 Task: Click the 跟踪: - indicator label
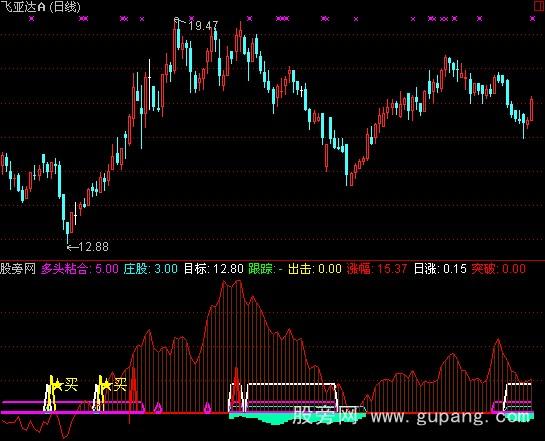click(x=265, y=269)
